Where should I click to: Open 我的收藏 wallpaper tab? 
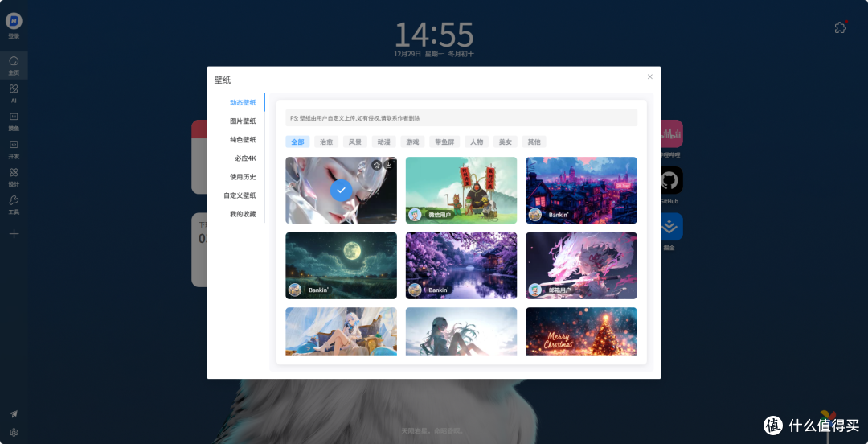point(243,214)
